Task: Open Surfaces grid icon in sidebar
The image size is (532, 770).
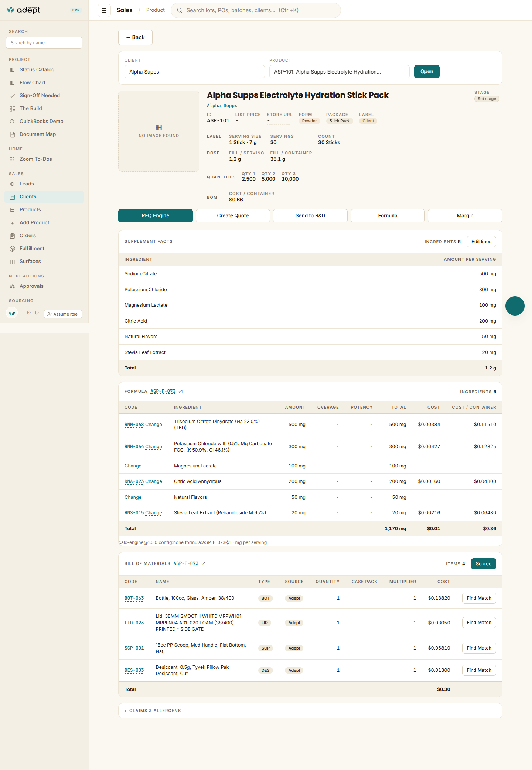Action: click(12, 262)
